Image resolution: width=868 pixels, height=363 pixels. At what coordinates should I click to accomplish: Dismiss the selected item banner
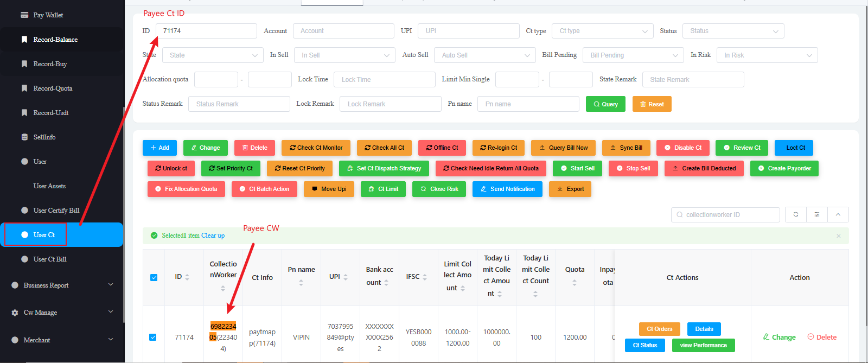pyautogui.click(x=838, y=236)
